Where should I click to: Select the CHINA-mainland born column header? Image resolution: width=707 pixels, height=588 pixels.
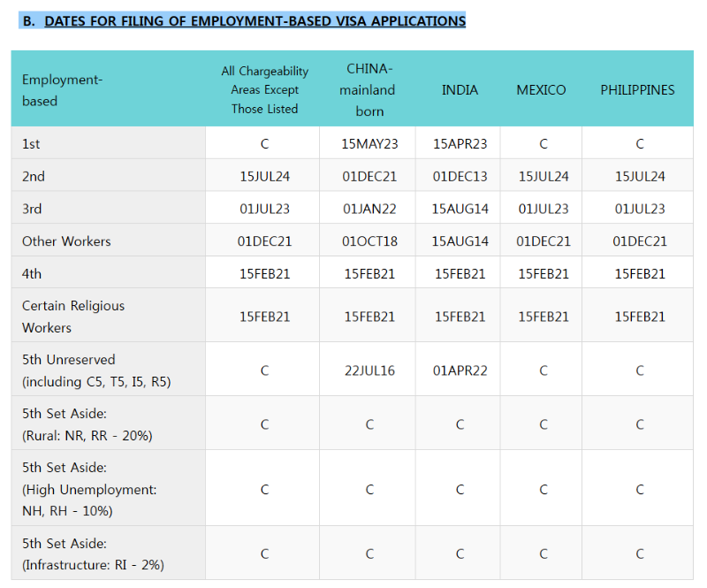click(368, 90)
